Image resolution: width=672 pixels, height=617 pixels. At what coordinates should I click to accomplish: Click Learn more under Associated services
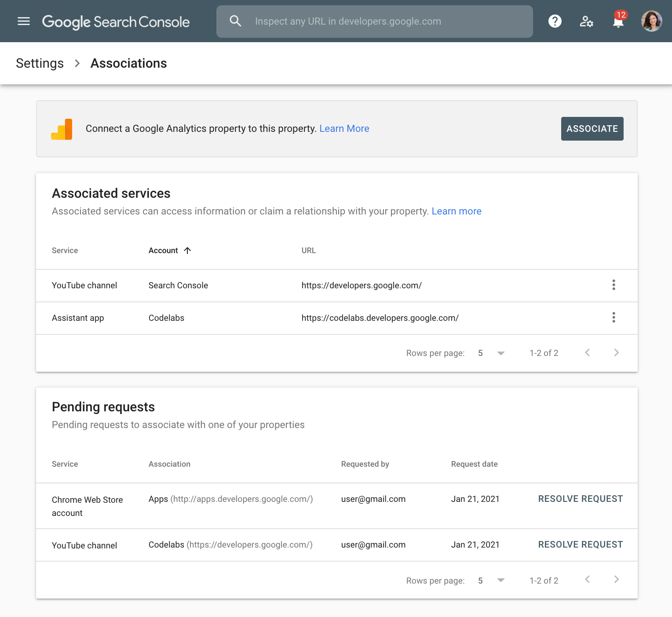pyautogui.click(x=457, y=211)
